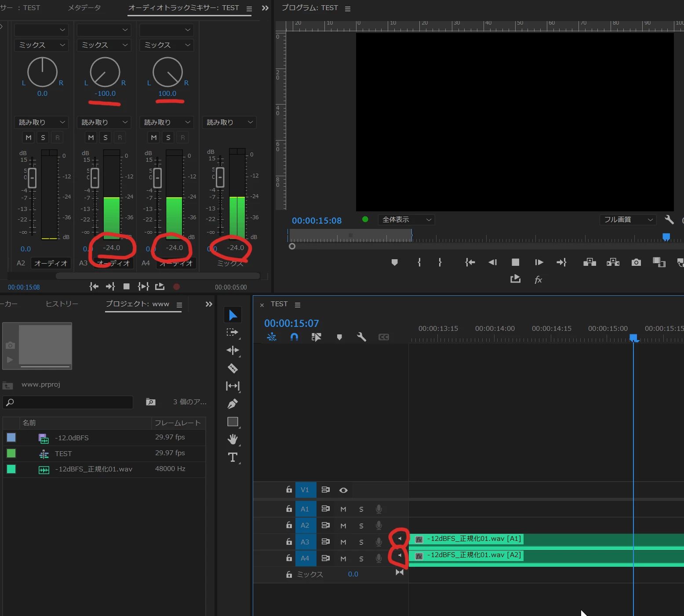Mute track A2 in audio mixer
684x616 pixels.
click(29, 138)
